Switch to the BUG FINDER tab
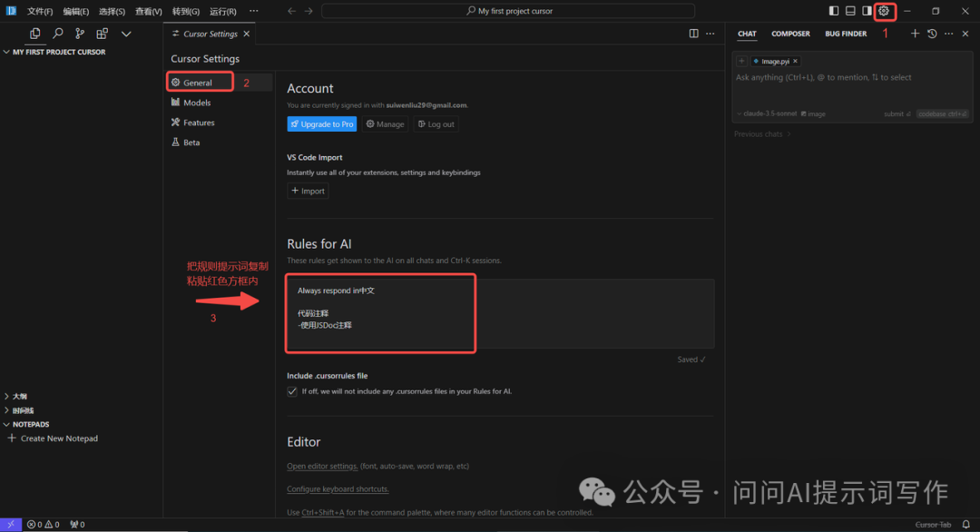 pyautogui.click(x=846, y=34)
